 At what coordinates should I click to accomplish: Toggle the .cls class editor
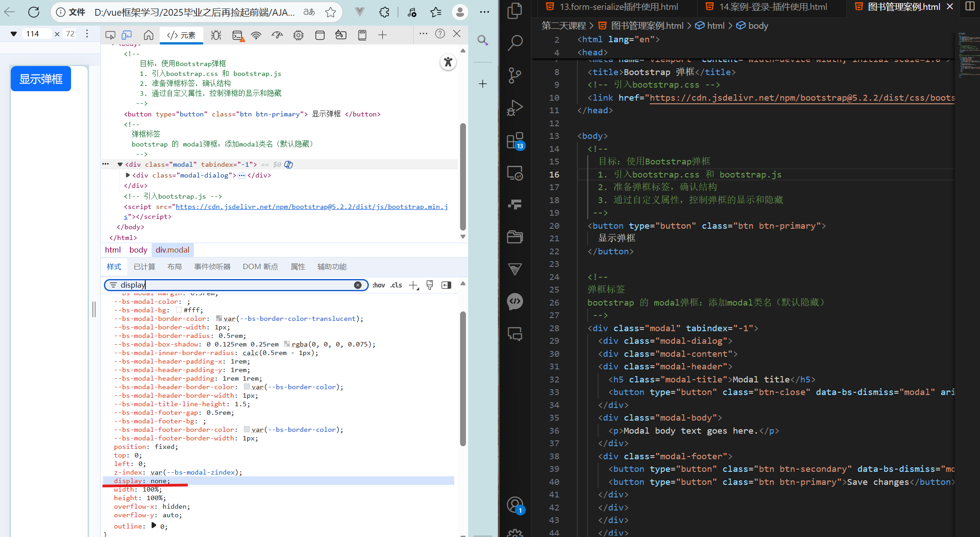pos(396,285)
